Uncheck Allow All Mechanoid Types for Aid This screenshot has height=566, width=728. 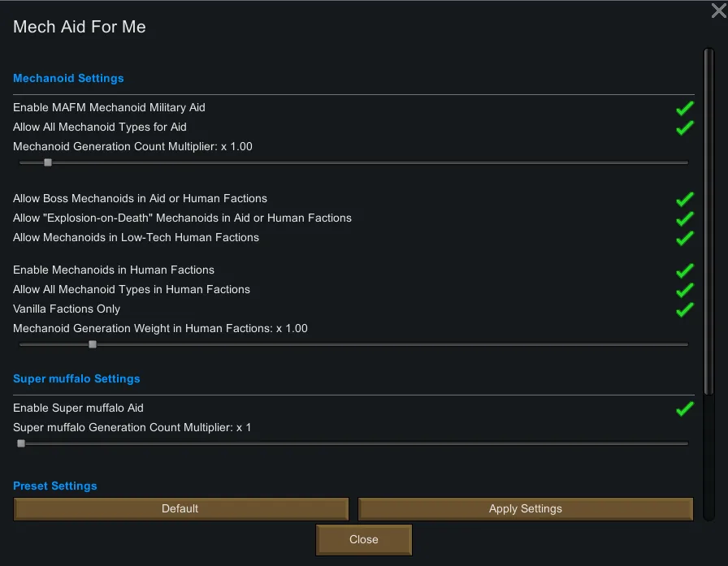tap(685, 127)
